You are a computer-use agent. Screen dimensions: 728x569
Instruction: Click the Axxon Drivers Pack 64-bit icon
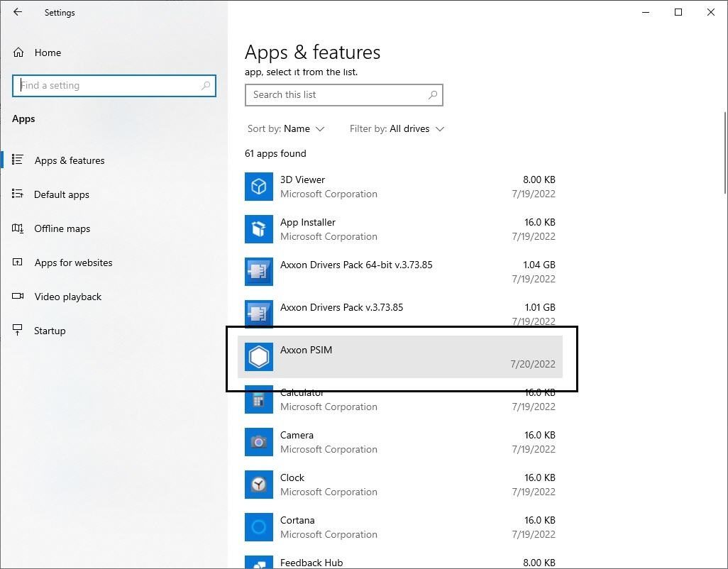(259, 272)
